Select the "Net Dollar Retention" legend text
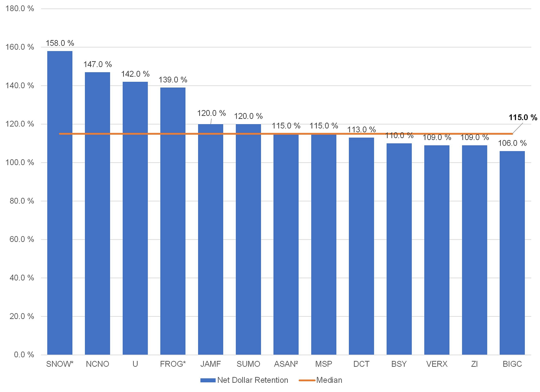 (253, 380)
